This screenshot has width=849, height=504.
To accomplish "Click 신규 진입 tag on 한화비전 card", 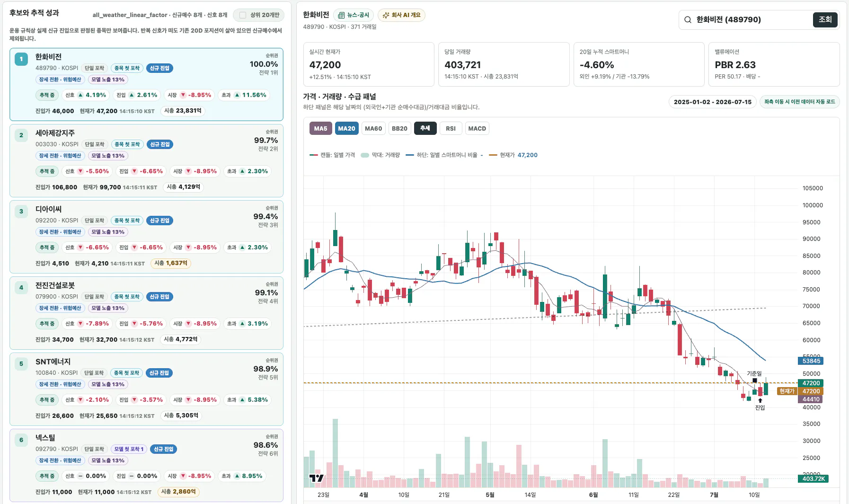I will click(159, 68).
